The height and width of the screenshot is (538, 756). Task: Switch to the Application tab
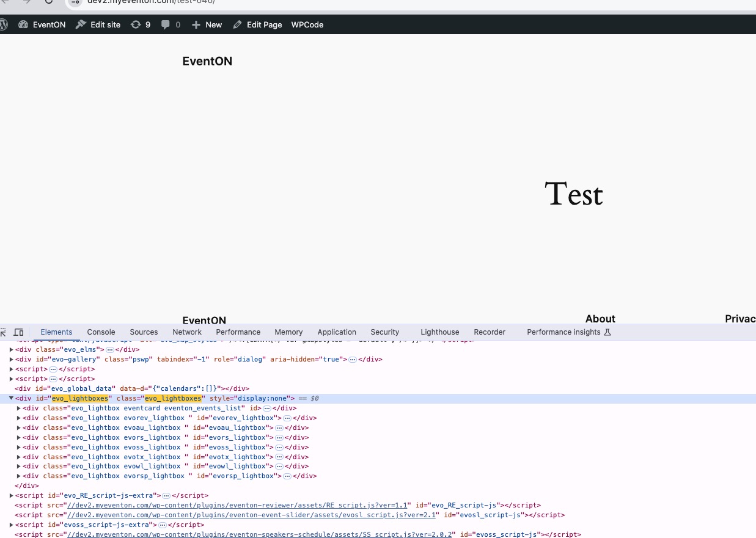[337, 332]
